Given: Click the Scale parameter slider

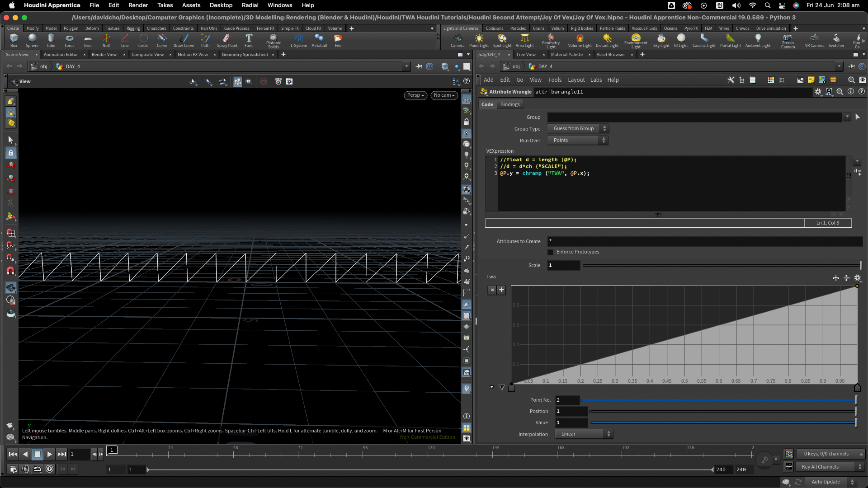Looking at the screenshot, I should coord(722,266).
